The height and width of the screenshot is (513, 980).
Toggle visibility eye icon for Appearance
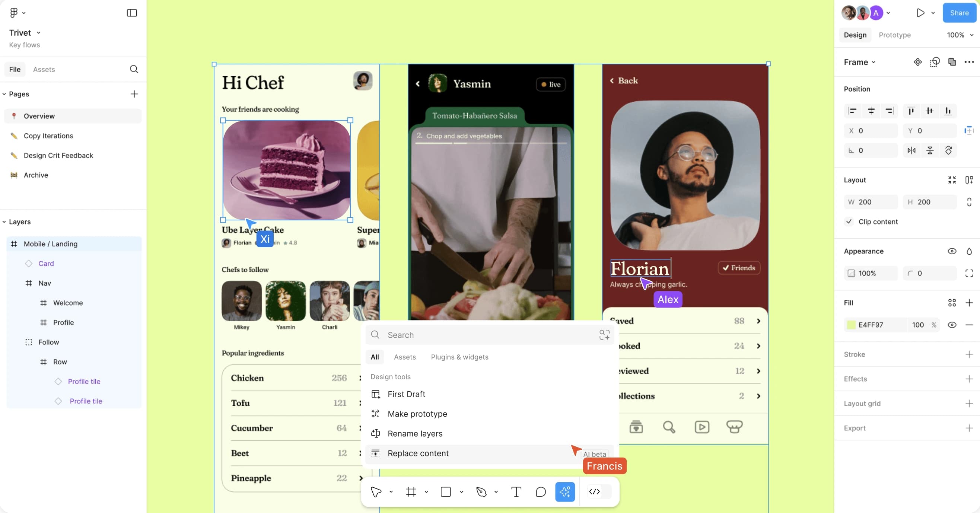coord(952,251)
